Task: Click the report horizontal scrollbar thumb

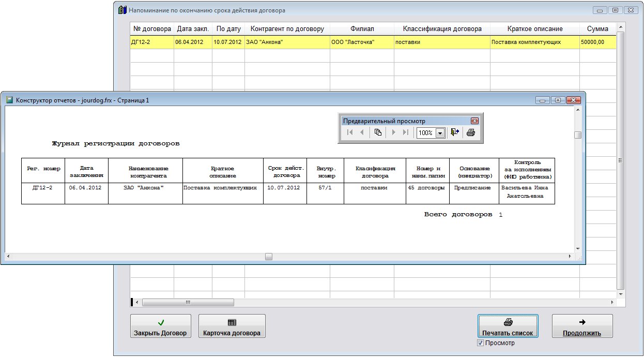Action: (269, 257)
